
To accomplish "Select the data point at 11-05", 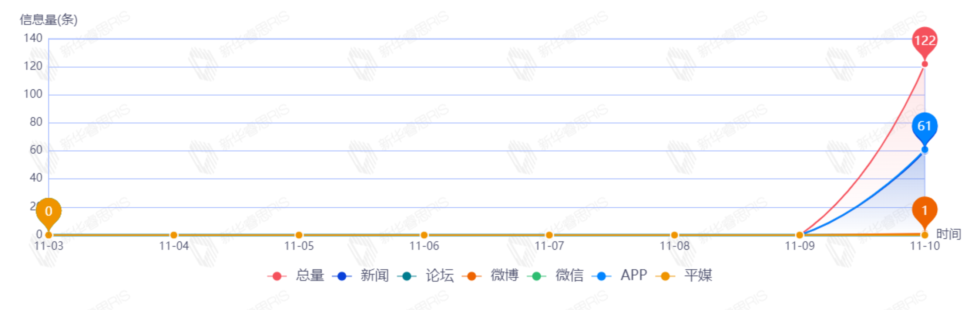I will [x=299, y=235].
